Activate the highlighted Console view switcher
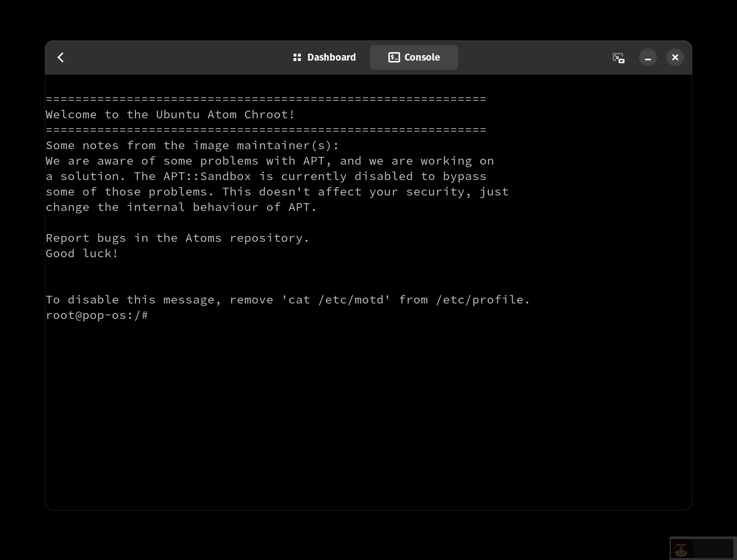Image resolution: width=737 pixels, height=560 pixels. click(x=414, y=57)
